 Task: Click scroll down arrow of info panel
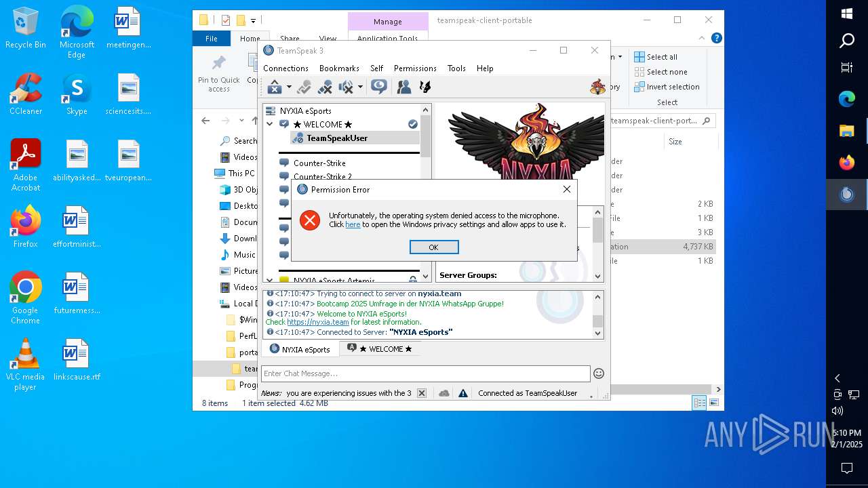tap(597, 276)
